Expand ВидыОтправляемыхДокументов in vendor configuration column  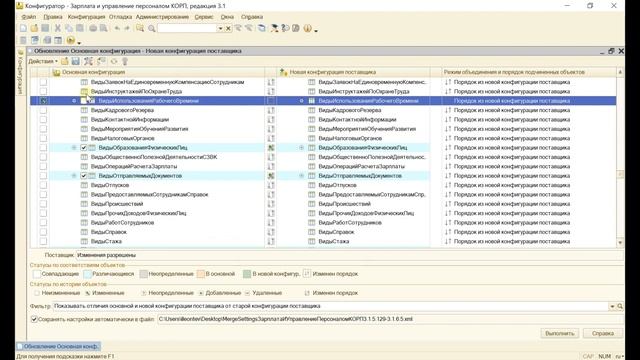click(x=302, y=176)
